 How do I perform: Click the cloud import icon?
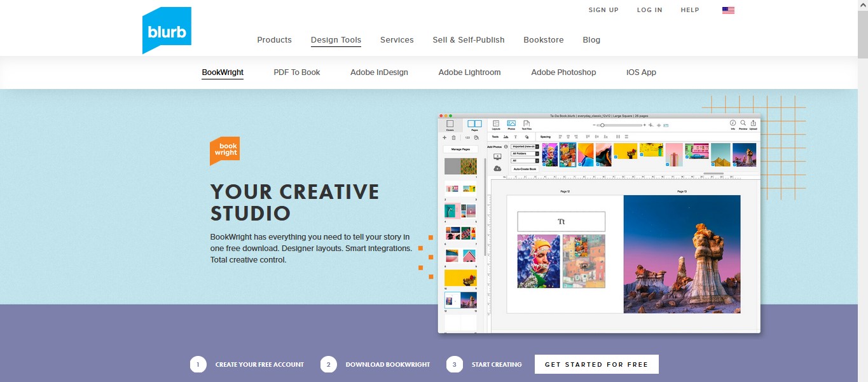click(497, 168)
